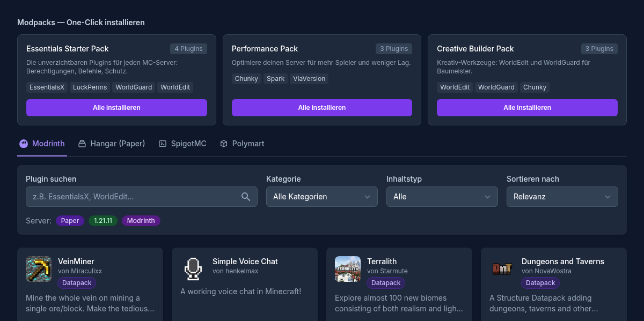Image resolution: width=644 pixels, height=321 pixels.
Task: Click author text von NovaWostra
Action: click(x=546, y=271)
